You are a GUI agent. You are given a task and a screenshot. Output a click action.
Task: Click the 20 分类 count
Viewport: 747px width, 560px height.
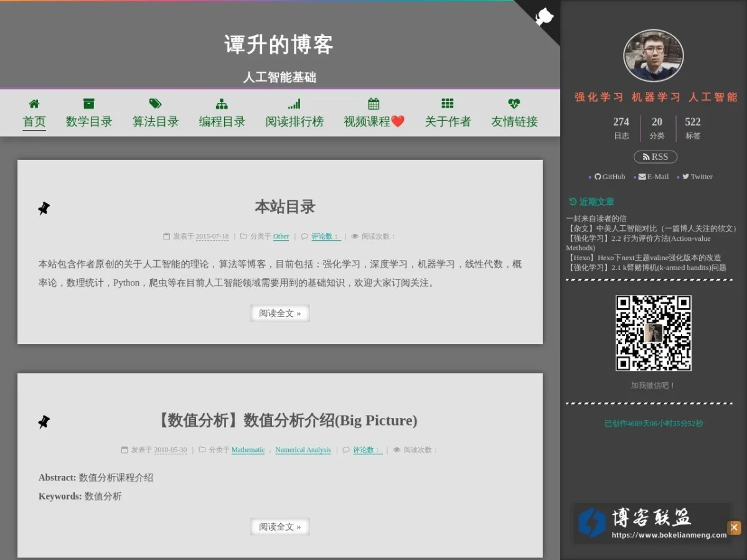pyautogui.click(x=657, y=128)
